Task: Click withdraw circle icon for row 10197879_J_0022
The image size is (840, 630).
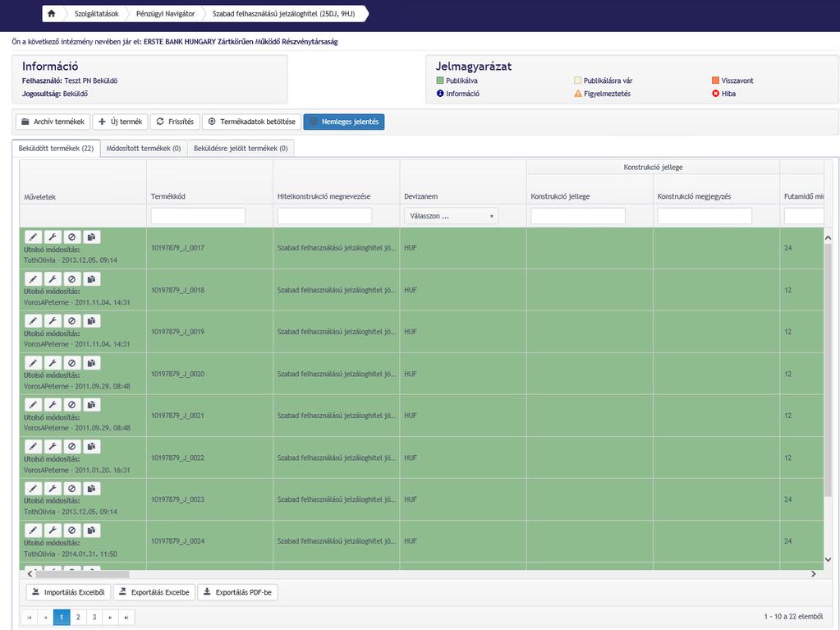Action: click(x=72, y=447)
